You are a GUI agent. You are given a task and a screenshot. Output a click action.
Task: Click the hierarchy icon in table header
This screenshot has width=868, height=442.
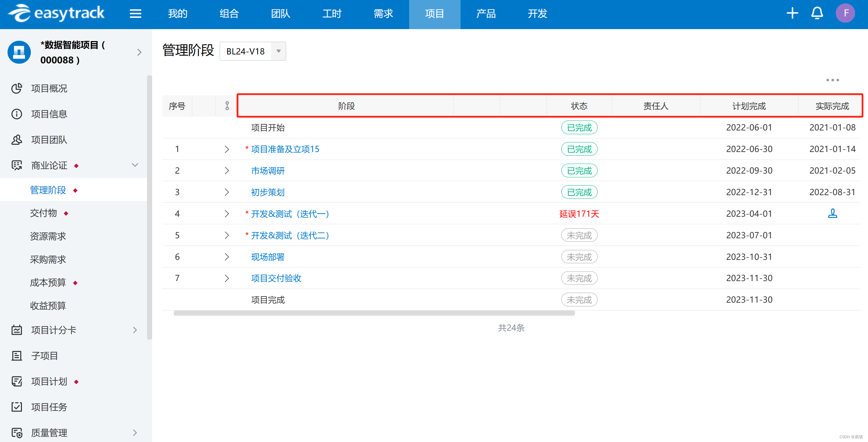(x=227, y=106)
